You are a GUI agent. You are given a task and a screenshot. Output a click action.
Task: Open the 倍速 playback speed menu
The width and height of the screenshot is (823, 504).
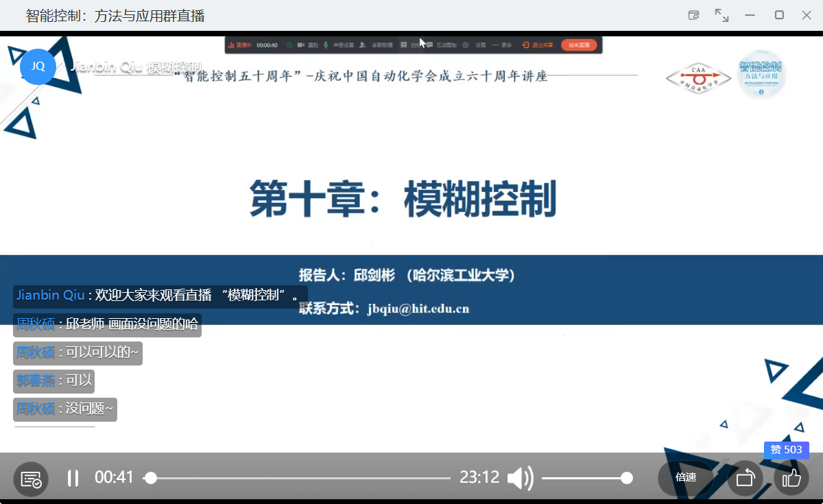(686, 478)
